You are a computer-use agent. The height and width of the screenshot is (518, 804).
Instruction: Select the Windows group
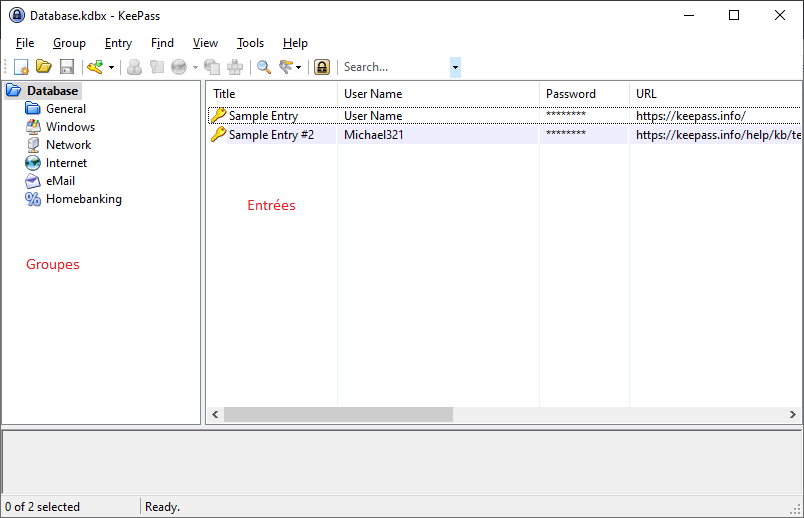70,127
